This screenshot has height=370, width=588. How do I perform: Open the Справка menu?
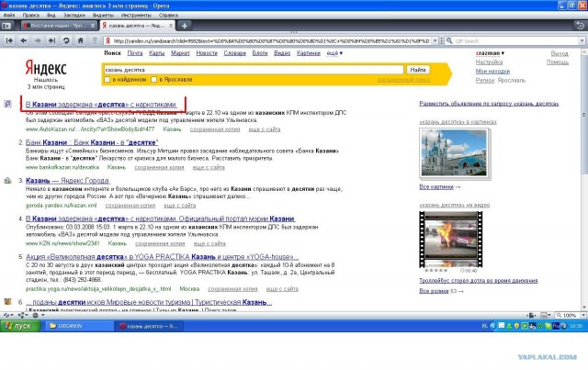pos(168,15)
